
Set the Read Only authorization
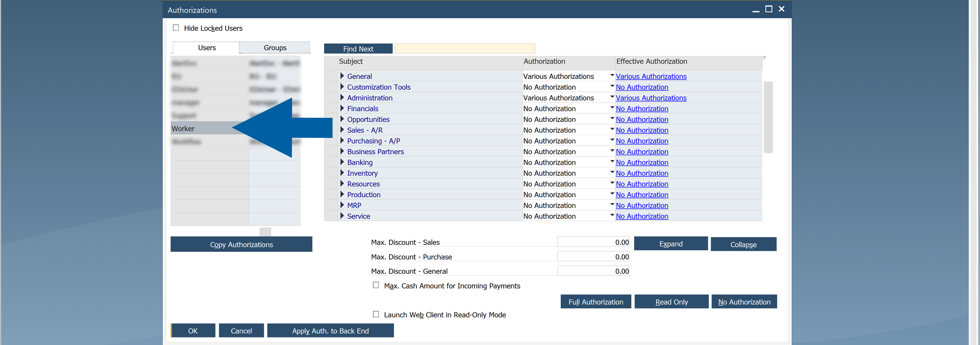coord(672,302)
